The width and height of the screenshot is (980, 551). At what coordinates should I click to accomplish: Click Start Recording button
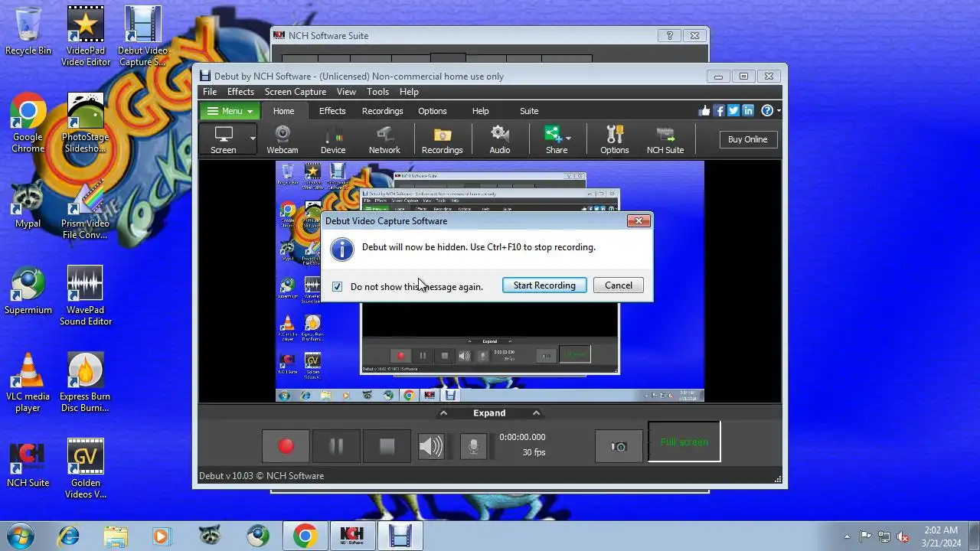(x=544, y=285)
